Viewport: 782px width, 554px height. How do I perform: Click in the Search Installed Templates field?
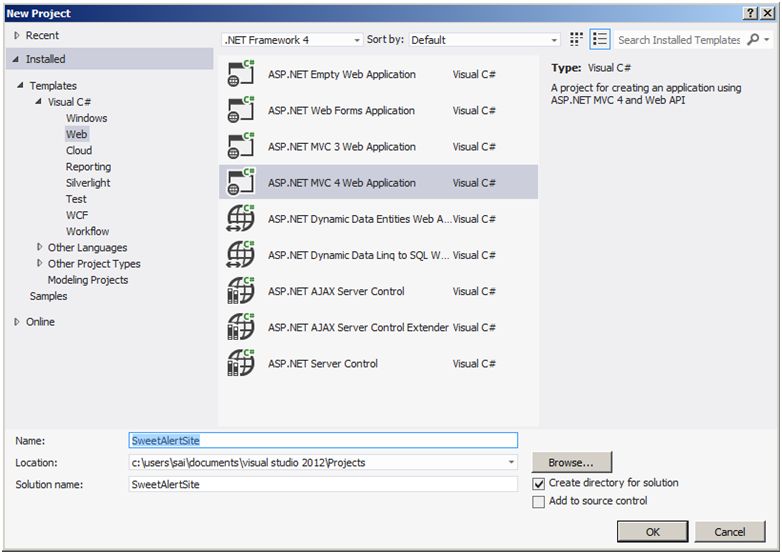[x=679, y=40]
